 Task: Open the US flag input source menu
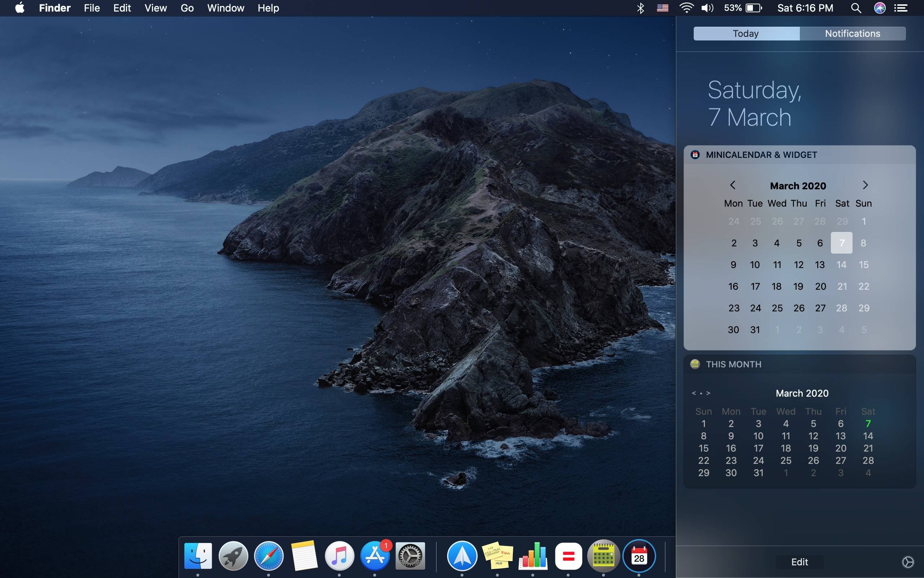pos(662,8)
